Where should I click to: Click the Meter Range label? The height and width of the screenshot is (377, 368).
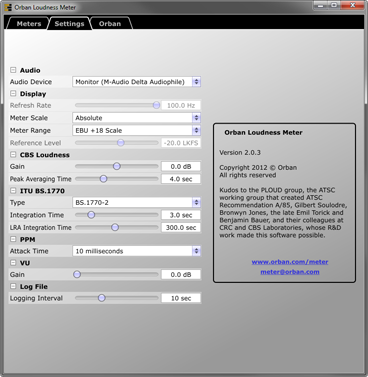click(30, 130)
